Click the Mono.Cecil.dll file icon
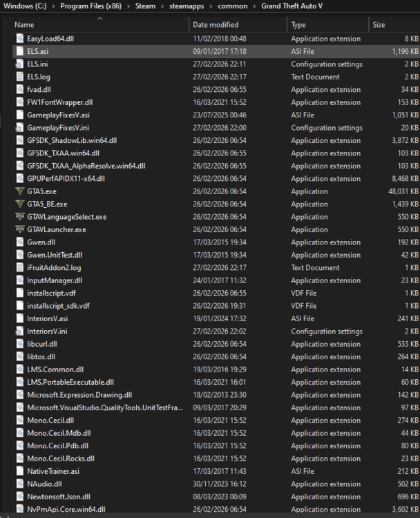Viewport: 420px width, 518px height. 20,420
